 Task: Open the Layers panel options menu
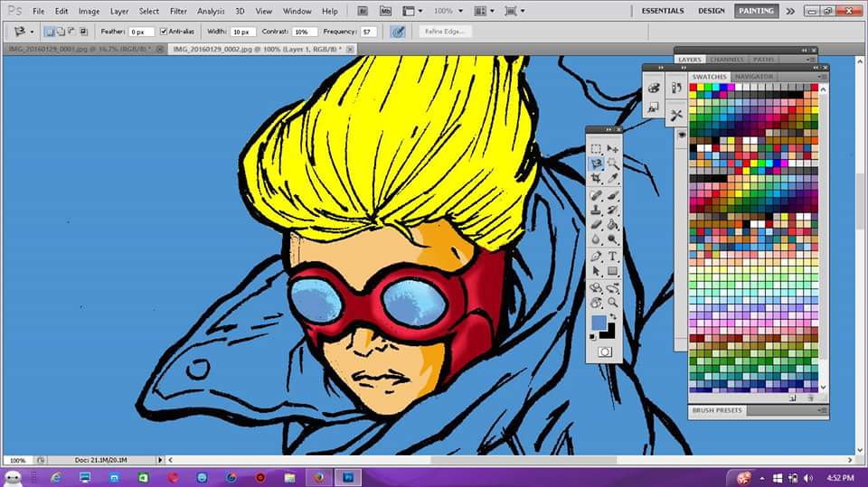point(810,60)
